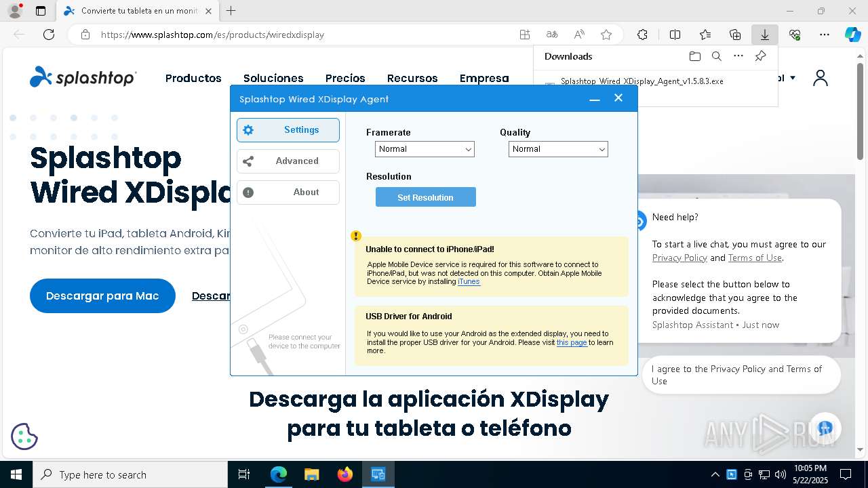The height and width of the screenshot is (488, 868).
Task: Click the user account icon on Splashtop site
Action: tap(821, 78)
